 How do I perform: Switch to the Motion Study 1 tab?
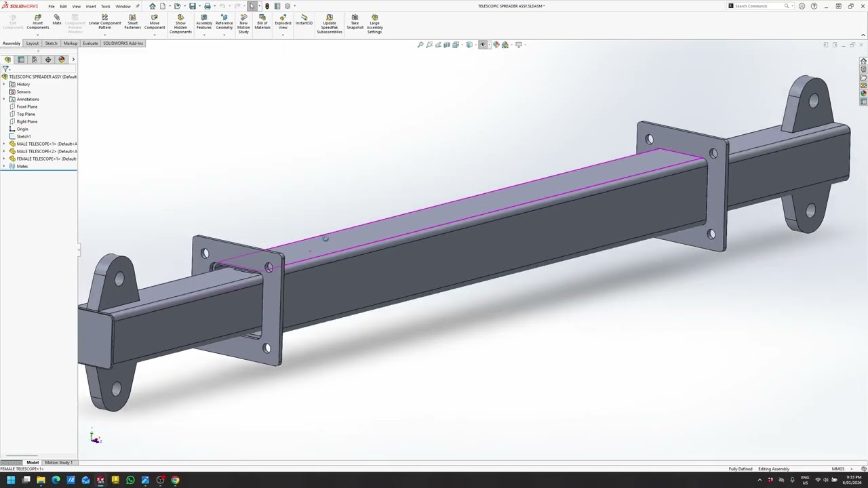58,462
